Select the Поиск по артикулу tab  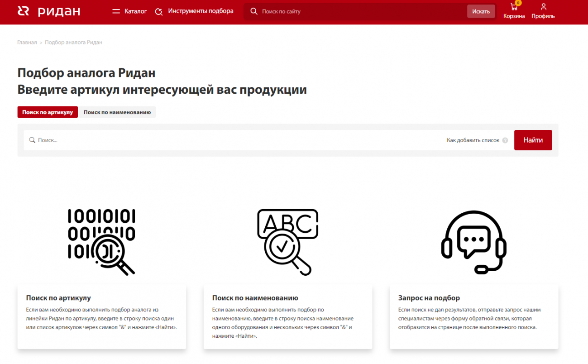pos(48,112)
